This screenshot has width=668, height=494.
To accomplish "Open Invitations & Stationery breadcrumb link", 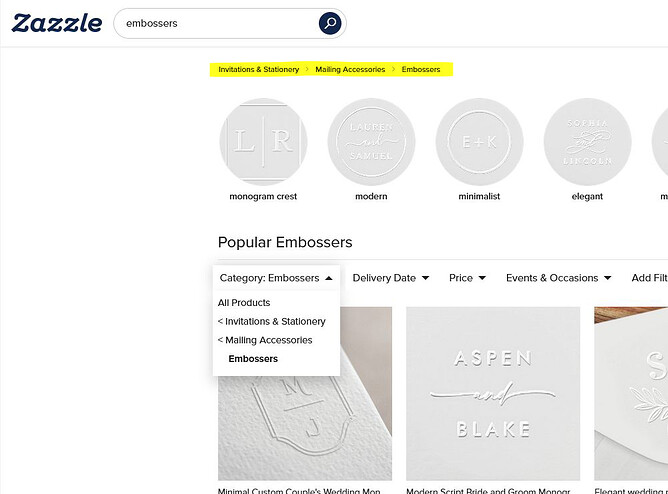I will pos(259,69).
